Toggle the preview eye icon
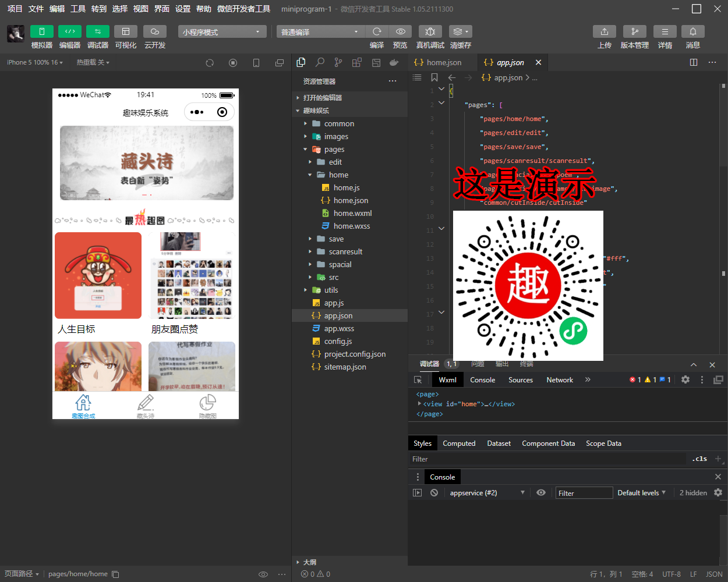This screenshot has height=582, width=728. pyautogui.click(x=400, y=31)
